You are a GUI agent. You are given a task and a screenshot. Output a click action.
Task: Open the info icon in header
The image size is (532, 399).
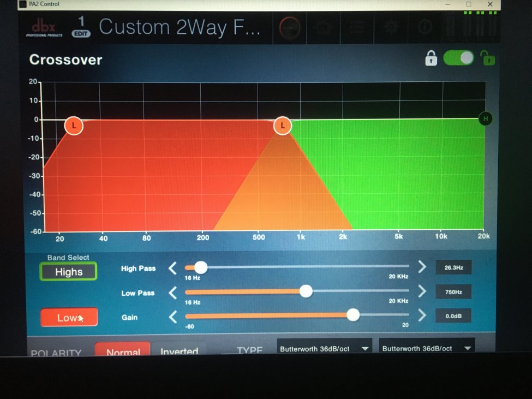tap(425, 27)
